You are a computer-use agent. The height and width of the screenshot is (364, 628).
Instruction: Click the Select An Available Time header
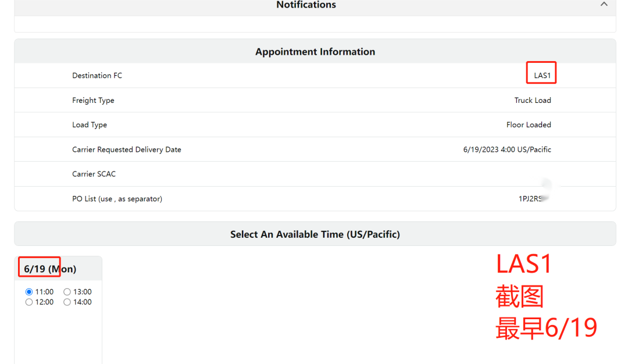[x=315, y=234]
